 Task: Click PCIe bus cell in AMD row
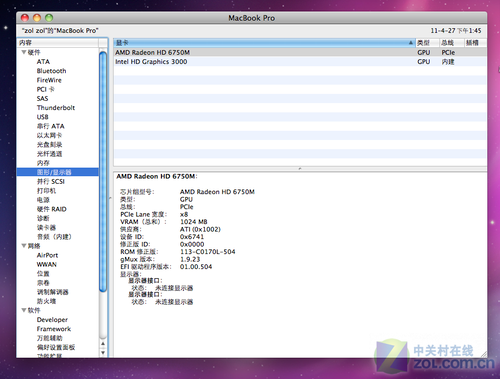click(448, 52)
